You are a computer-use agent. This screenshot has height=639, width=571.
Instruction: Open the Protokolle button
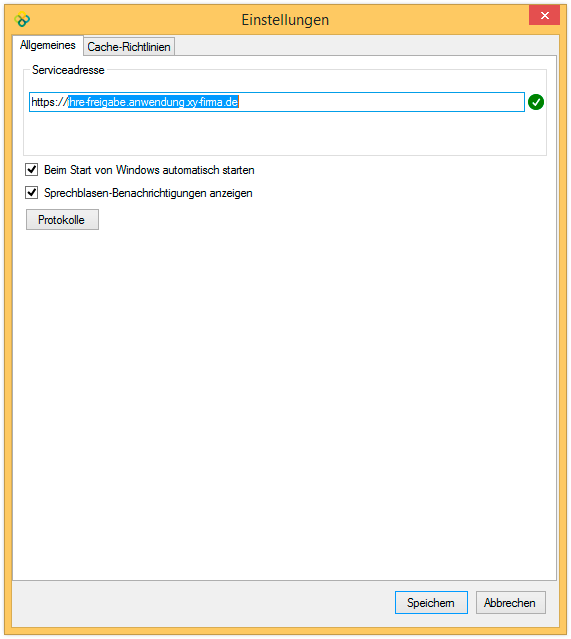click(x=62, y=220)
